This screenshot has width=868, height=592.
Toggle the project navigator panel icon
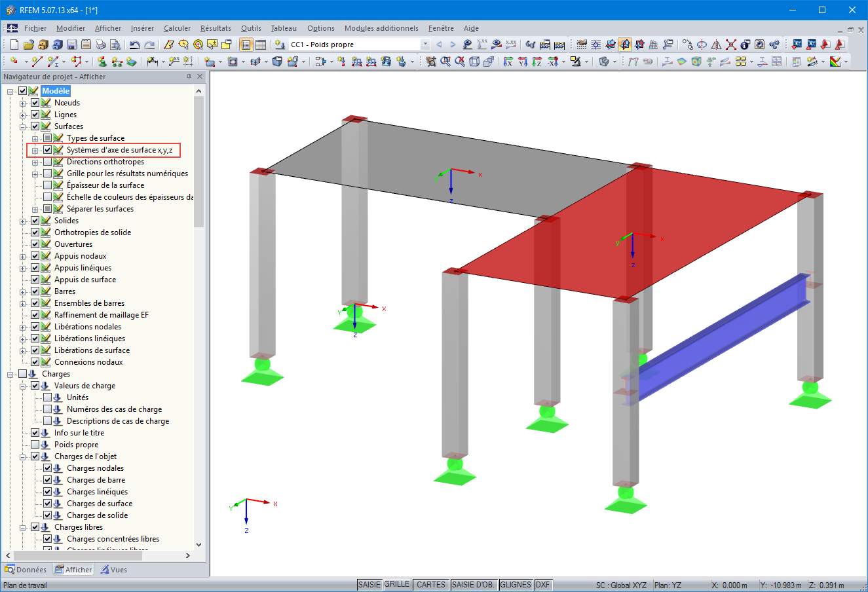(x=246, y=45)
